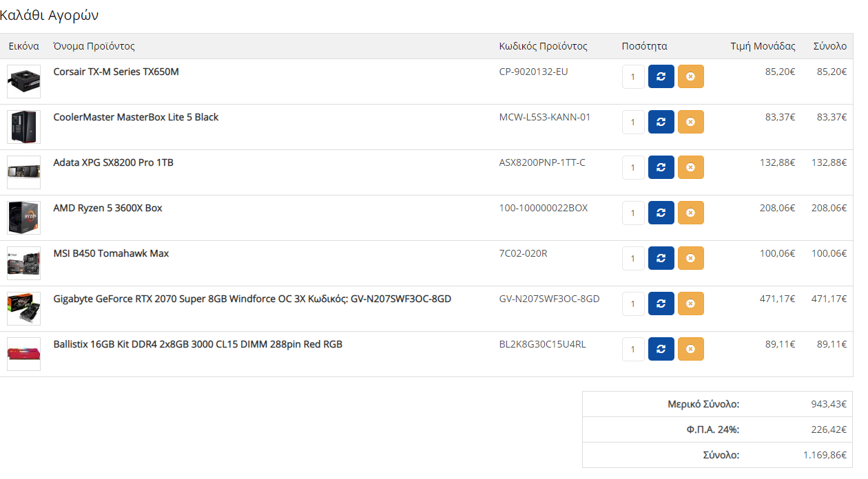The width and height of the screenshot is (868, 479).
Task: Open MSI B450 motherboard thumbnail
Action: click(x=23, y=263)
